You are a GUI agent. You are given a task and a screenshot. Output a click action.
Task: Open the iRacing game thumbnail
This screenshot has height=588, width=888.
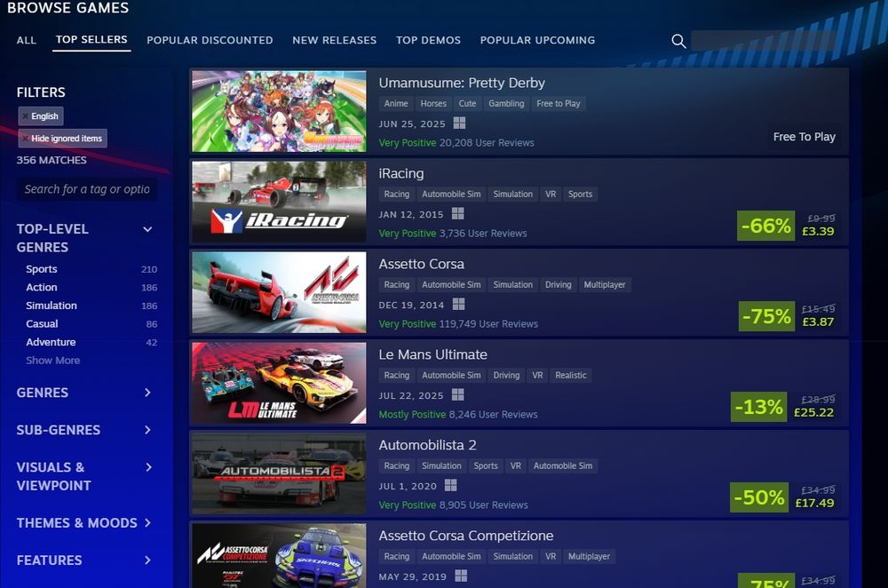point(279,202)
